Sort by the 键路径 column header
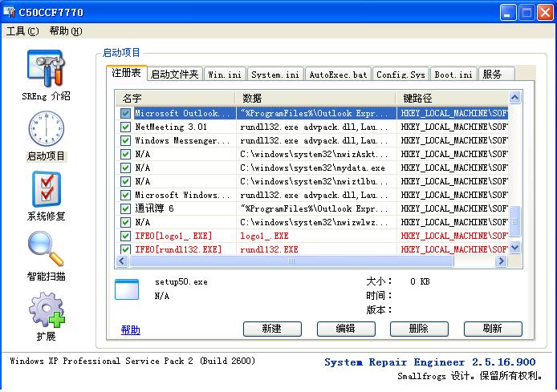 pos(452,99)
